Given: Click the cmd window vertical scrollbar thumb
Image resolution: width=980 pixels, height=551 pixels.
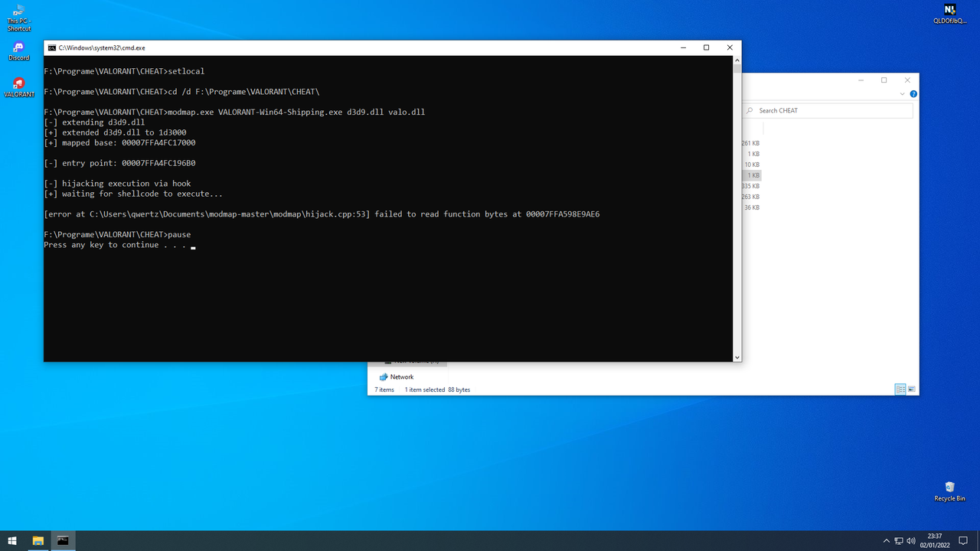Looking at the screenshot, I should pyautogui.click(x=737, y=68).
